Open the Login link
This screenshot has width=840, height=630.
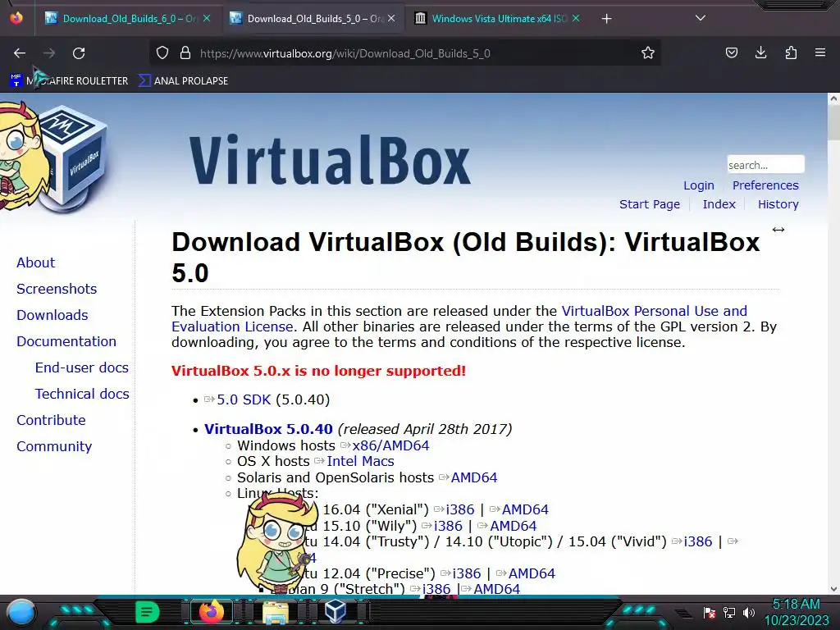[x=699, y=185]
